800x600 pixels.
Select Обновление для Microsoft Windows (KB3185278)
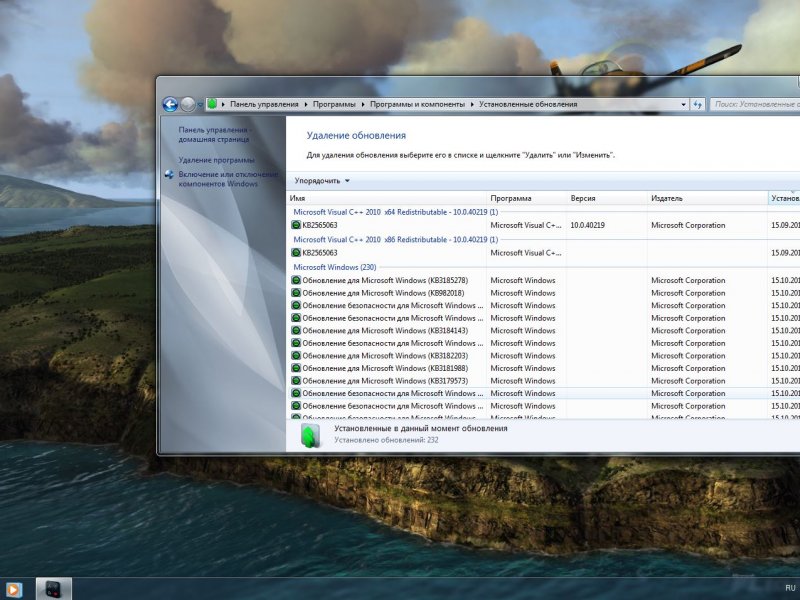385,280
